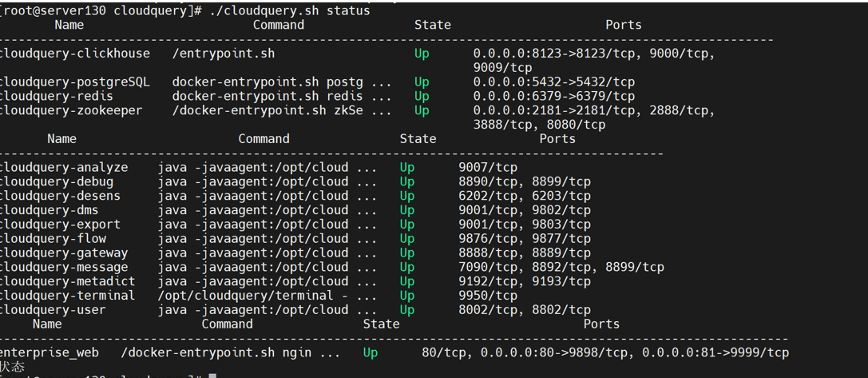Click the Up state of cloudquery-terminal
Screen dimensions: 868x378
pyautogui.click(x=407, y=296)
